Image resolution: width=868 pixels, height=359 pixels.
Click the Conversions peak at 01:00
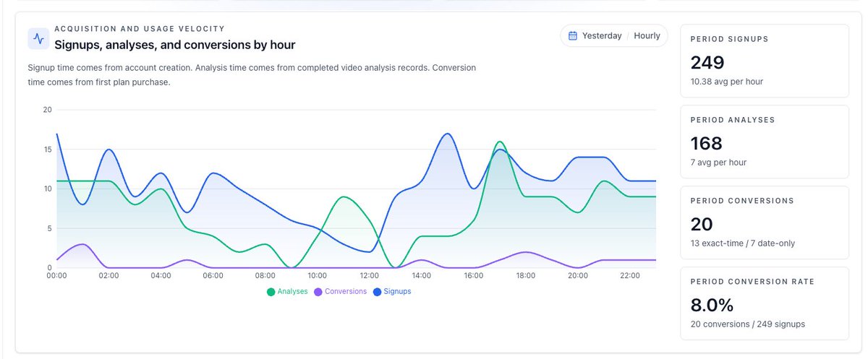82,244
